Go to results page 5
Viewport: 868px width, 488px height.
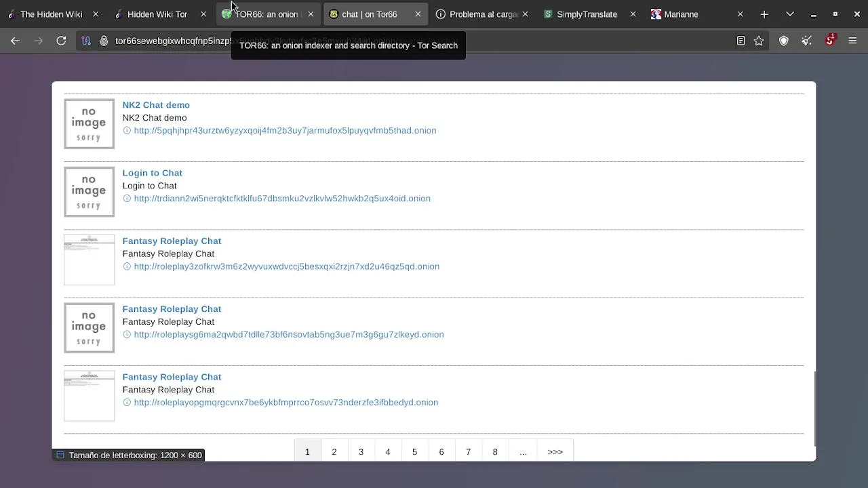click(x=414, y=451)
